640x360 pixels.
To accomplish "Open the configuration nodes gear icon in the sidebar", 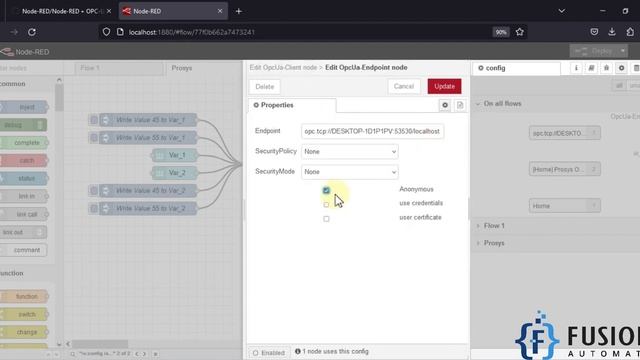I will (621, 68).
